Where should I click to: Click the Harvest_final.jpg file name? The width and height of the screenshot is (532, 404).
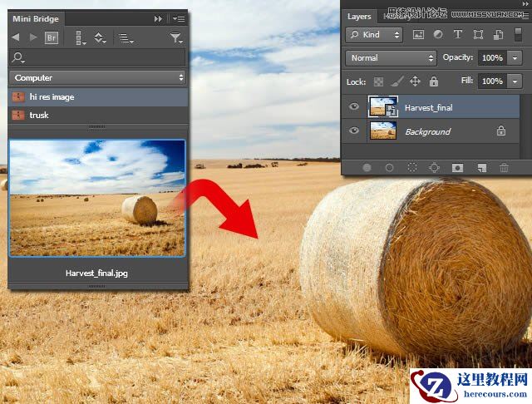pyautogui.click(x=96, y=273)
